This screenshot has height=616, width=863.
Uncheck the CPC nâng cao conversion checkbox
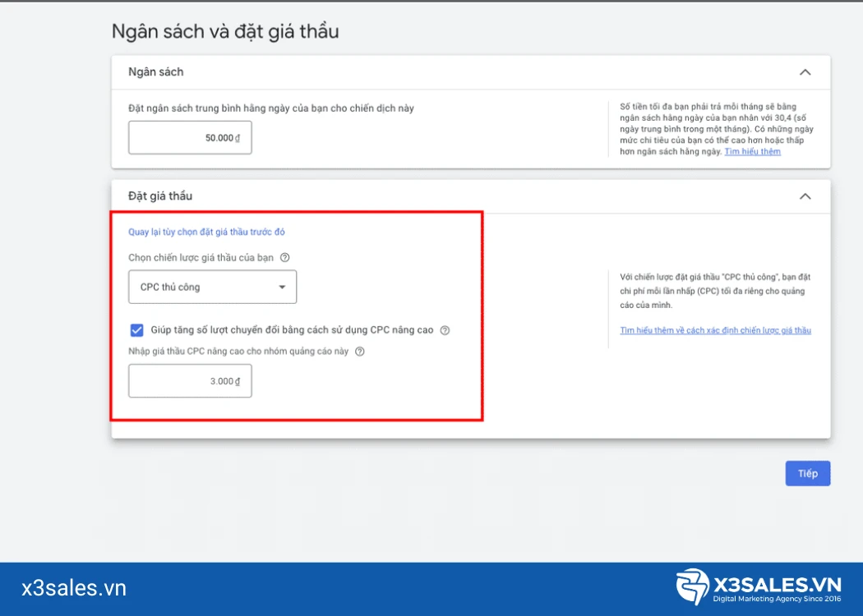point(136,330)
